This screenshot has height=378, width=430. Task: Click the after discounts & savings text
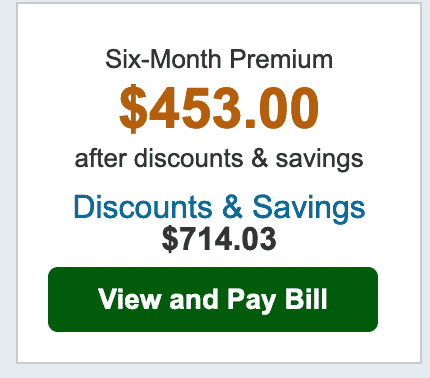point(219,159)
